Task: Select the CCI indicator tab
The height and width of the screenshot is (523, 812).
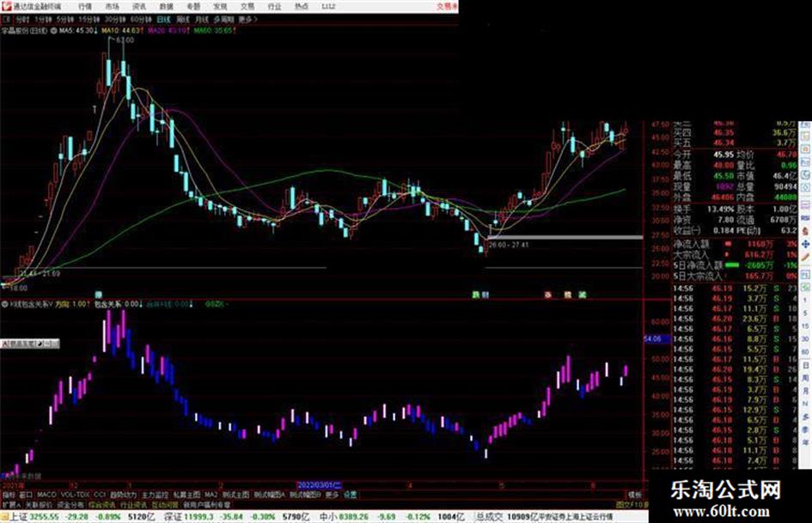Action: tap(100, 495)
